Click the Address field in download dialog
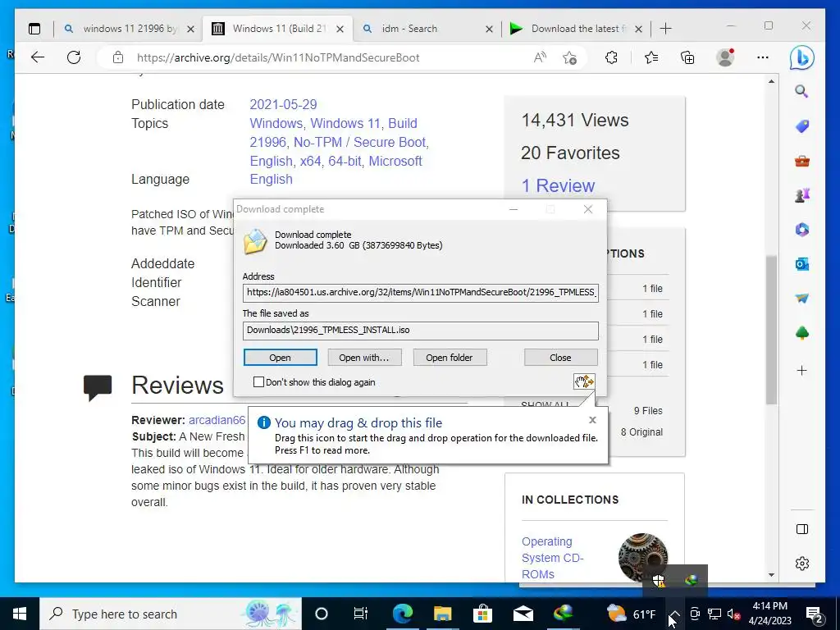 pyautogui.click(x=421, y=293)
